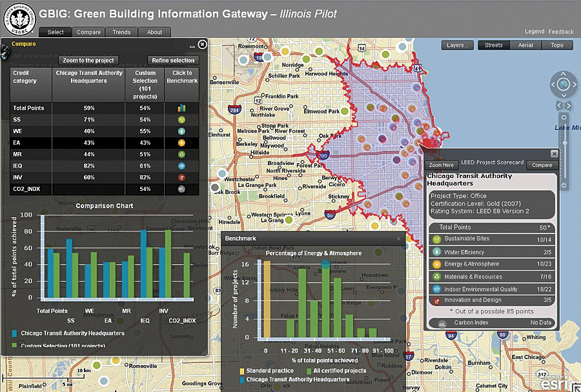Click Zoom Here in scorecard
Image resolution: width=581 pixels, height=392 pixels.
pyautogui.click(x=441, y=165)
